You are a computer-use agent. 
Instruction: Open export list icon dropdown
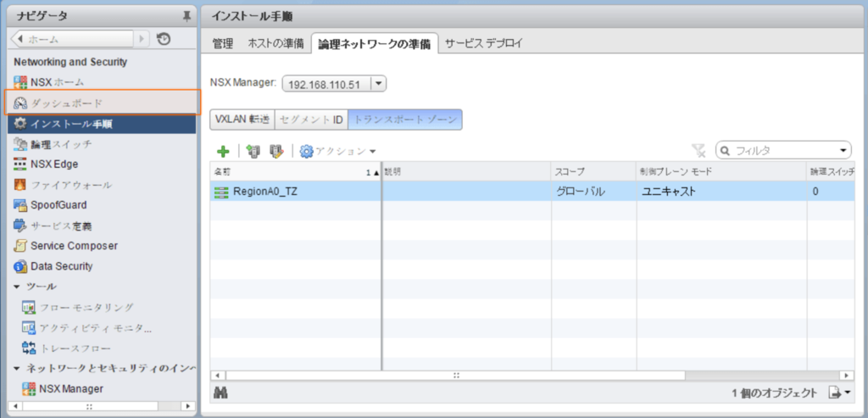coord(839,393)
